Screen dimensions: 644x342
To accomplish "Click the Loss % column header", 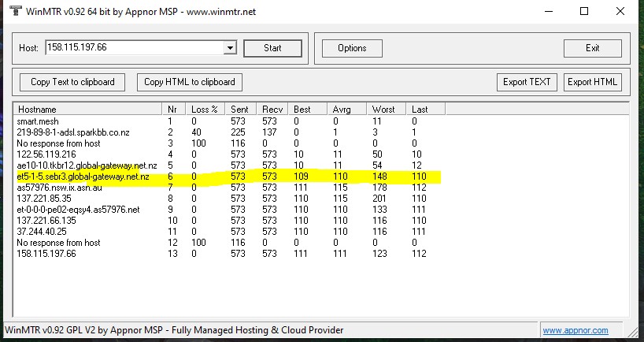I will [x=205, y=110].
